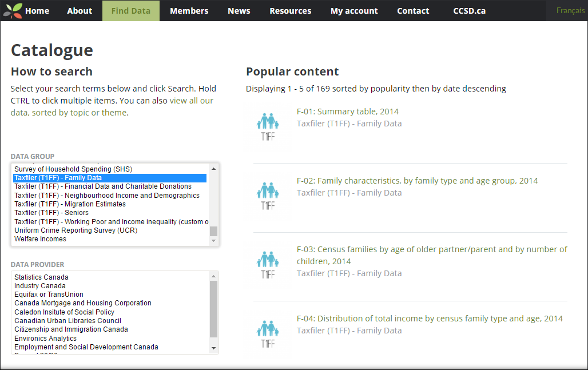This screenshot has width=588, height=370.
Task: Follow the 'view all our data' link
Action: [x=112, y=106]
